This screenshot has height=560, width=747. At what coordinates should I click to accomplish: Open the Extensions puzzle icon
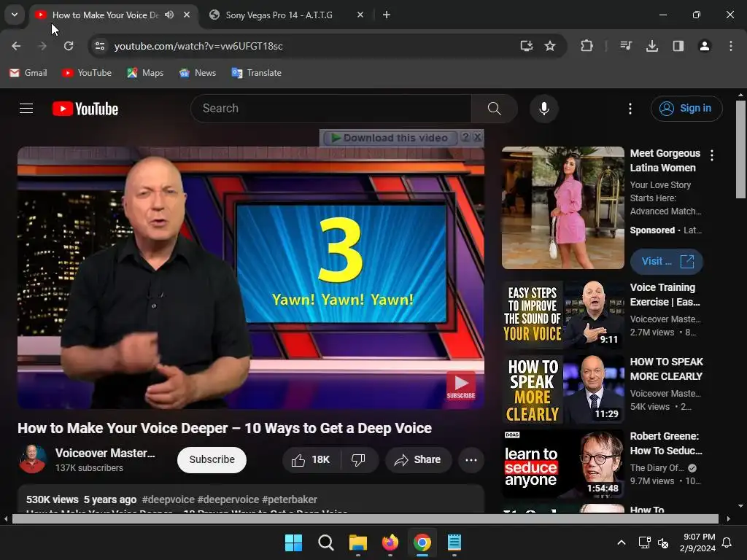[x=587, y=46]
